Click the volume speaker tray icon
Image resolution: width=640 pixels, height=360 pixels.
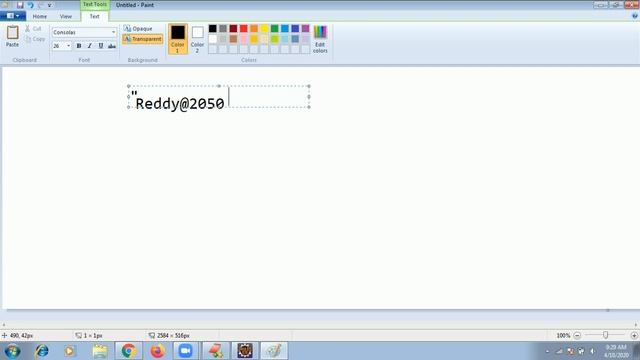click(592, 351)
